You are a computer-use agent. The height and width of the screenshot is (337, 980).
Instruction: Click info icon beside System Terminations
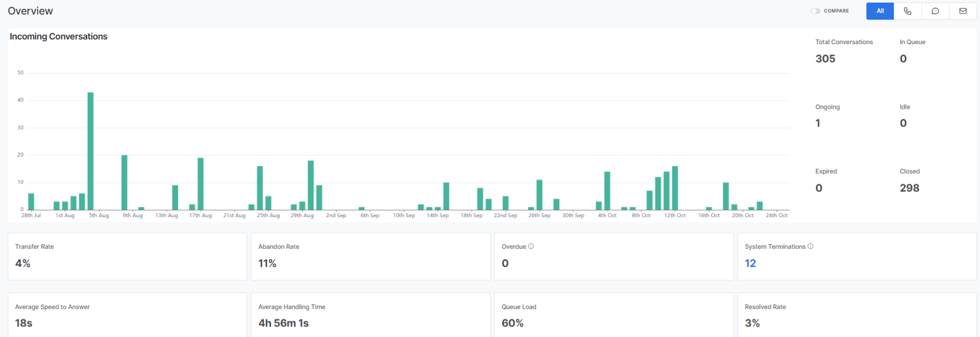click(x=810, y=246)
